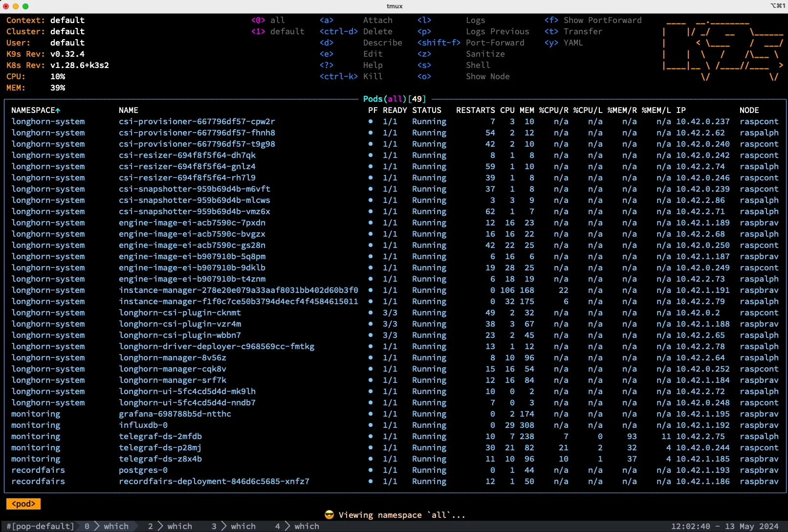Select pod longhorn-csi-plugin-vzr4m
Image resolution: width=788 pixels, height=532 pixels.
pos(395,324)
